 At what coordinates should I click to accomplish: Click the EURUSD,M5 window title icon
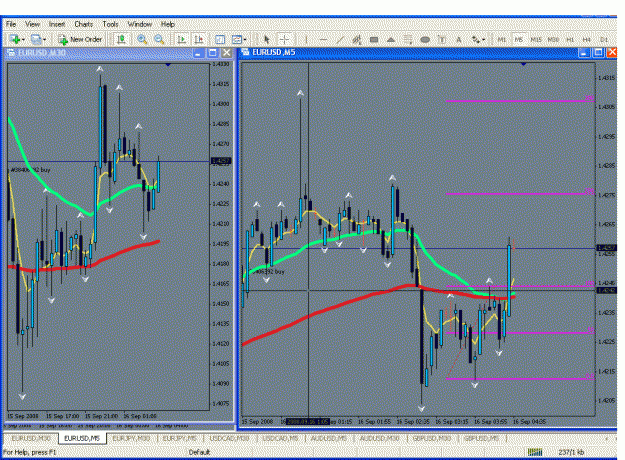[x=245, y=52]
